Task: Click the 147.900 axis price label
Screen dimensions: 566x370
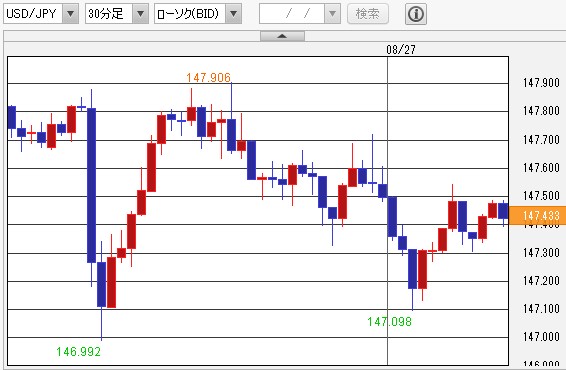Action: (541, 83)
